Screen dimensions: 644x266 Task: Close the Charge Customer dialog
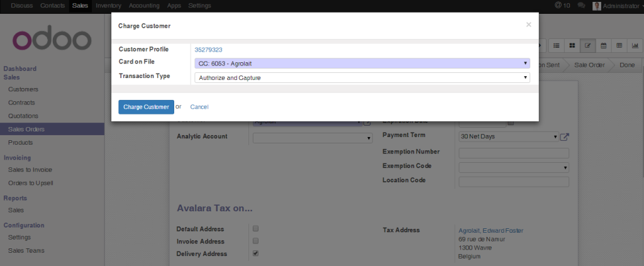528,25
